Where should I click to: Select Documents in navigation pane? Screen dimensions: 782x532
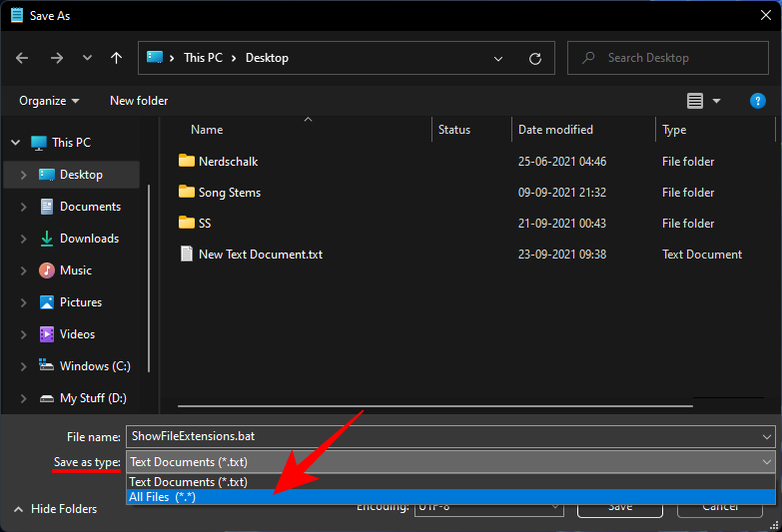pyautogui.click(x=90, y=207)
